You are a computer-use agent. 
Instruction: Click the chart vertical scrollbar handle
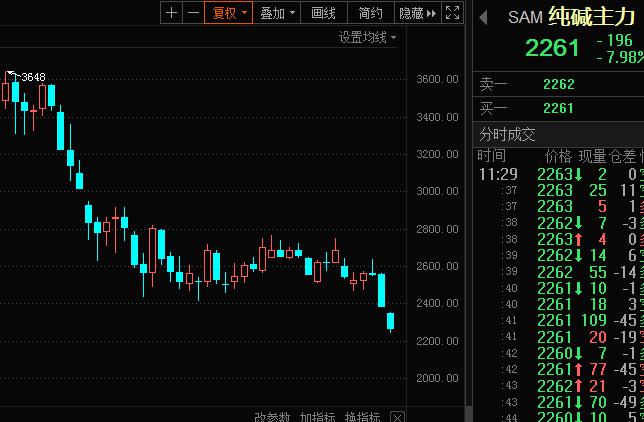coord(469,413)
